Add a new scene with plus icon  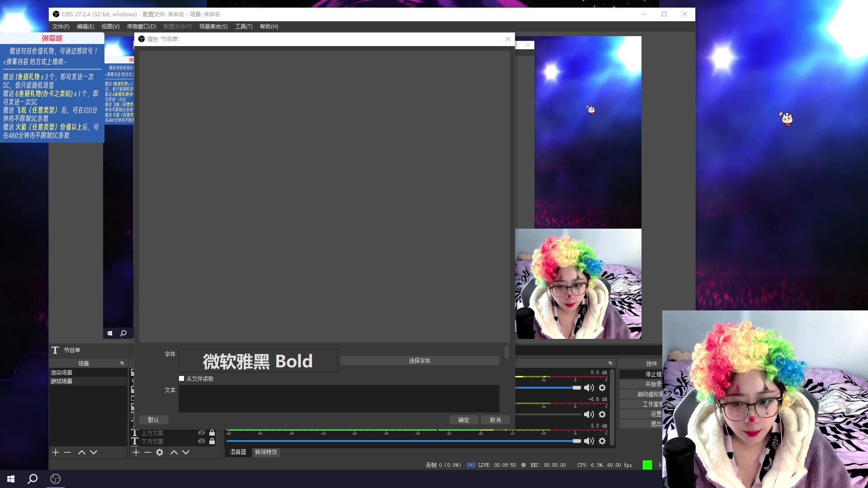(56, 452)
